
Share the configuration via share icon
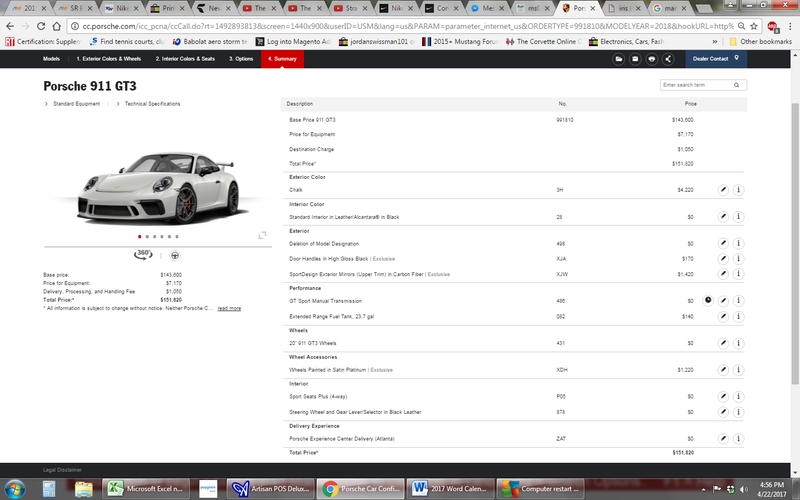pos(668,59)
